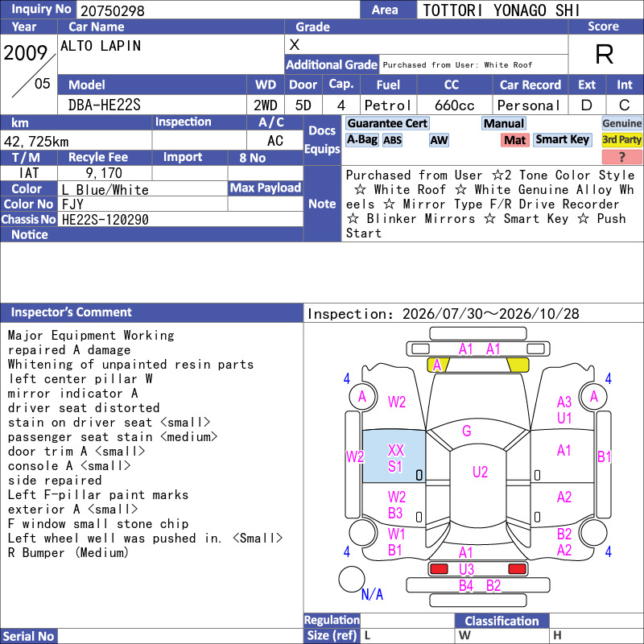Image resolution: width=644 pixels, height=644 pixels.
Task: Click the chassis number HE22S-120290
Action: coord(105,219)
